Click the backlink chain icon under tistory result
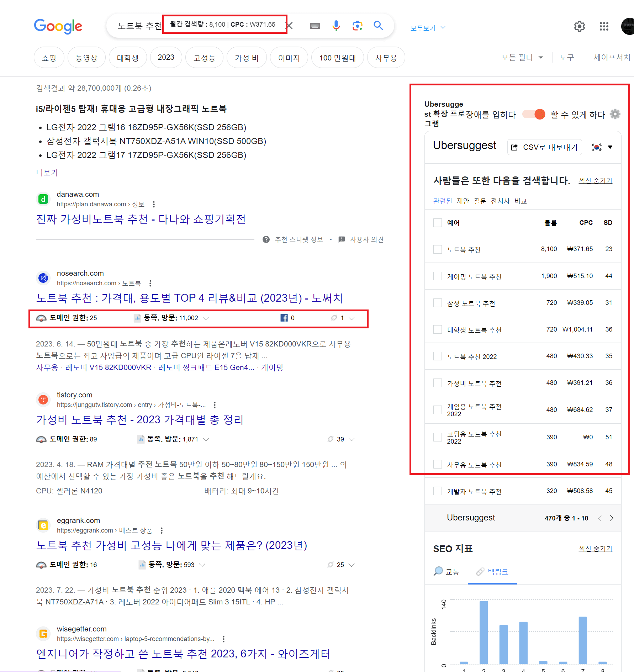 [x=330, y=439]
